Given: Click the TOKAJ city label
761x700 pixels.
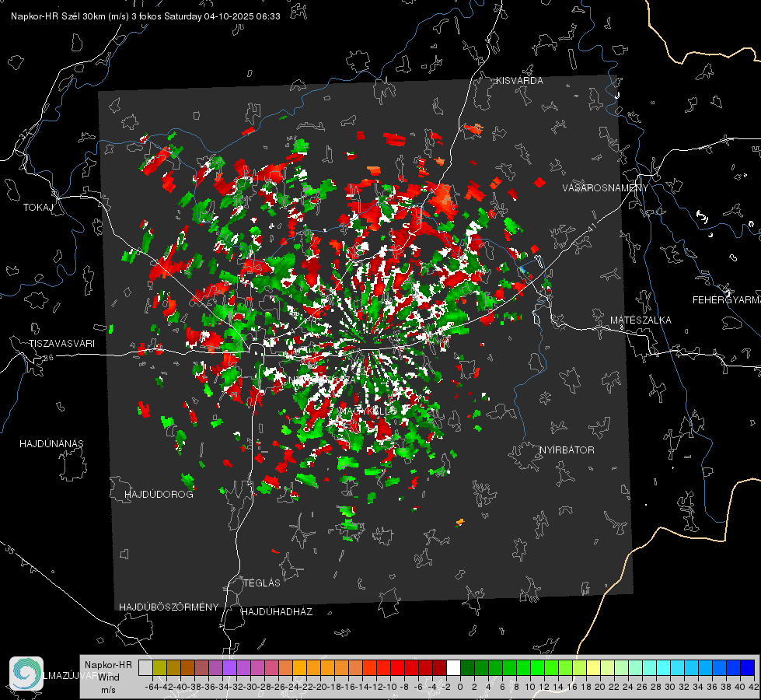Looking at the screenshot, I should click(x=38, y=208).
